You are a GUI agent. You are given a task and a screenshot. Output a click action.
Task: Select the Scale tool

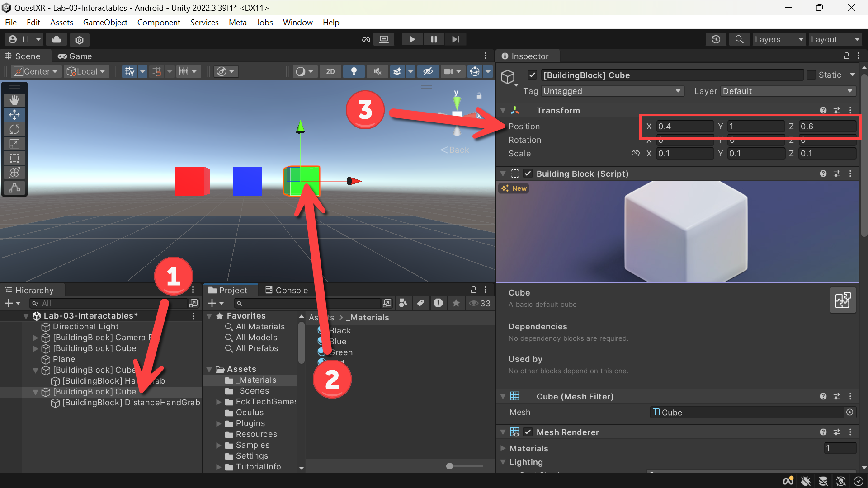(x=14, y=144)
